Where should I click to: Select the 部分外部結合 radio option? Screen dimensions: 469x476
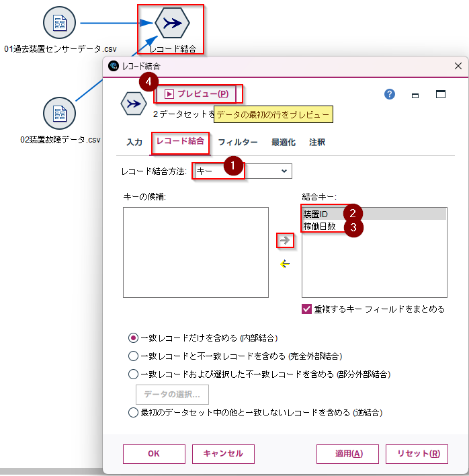[133, 374]
